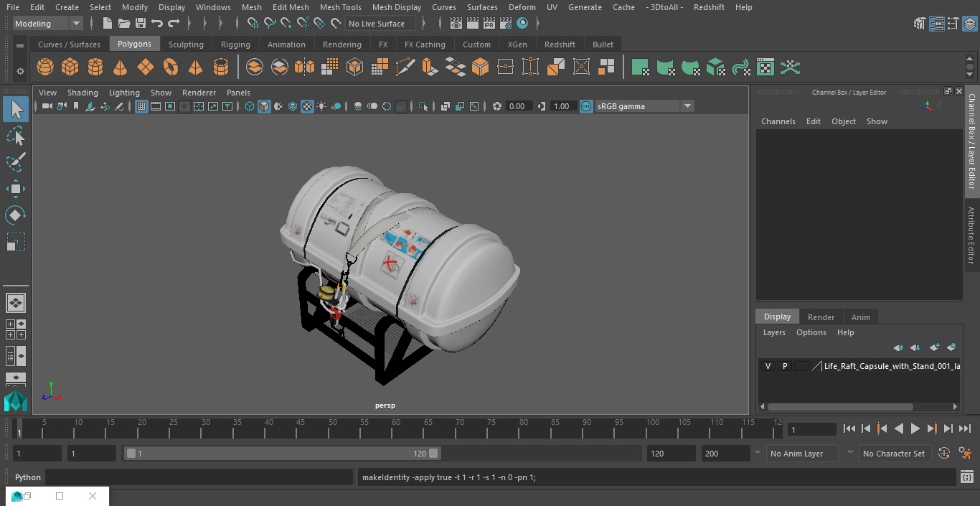The height and width of the screenshot is (506, 980).
Task: Open the shelf tabs menu icon
Action: [x=20, y=44]
